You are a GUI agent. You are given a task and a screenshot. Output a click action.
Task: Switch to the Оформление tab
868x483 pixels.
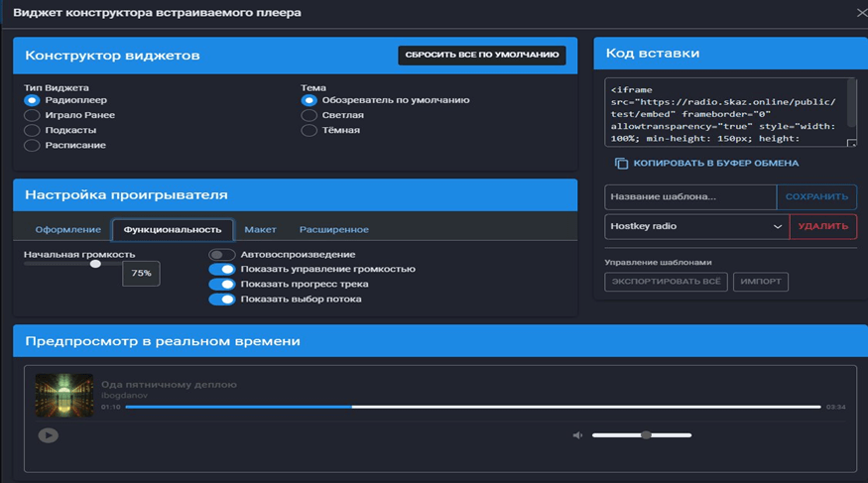pos(67,230)
